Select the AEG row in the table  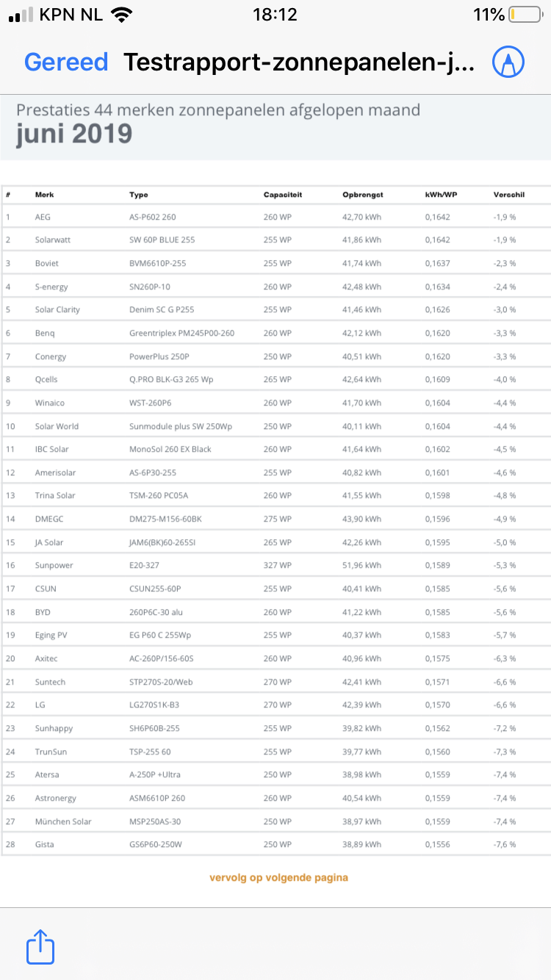[x=275, y=217]
